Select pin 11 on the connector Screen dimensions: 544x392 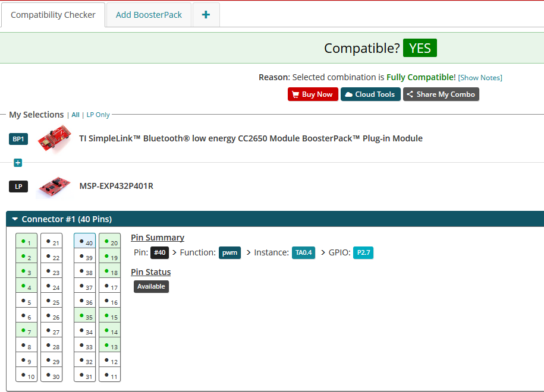109,375
